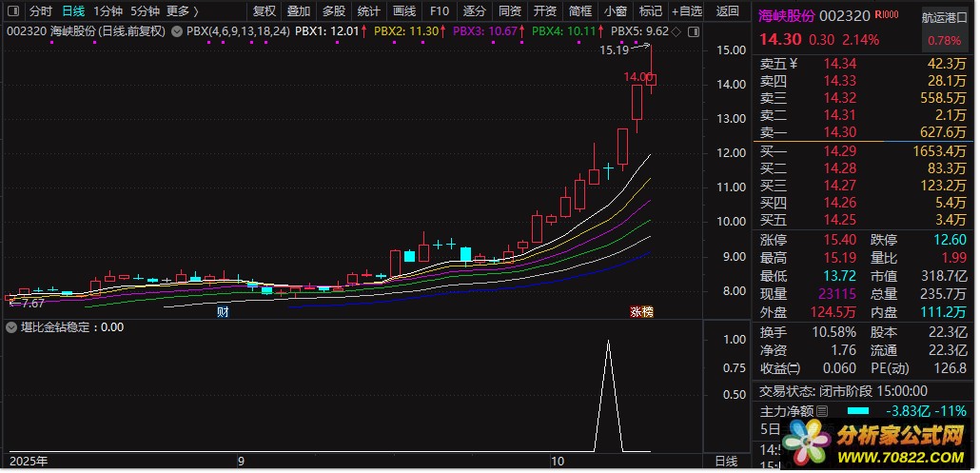
Task: Click the 返回 back button
Action: (727, 11)
